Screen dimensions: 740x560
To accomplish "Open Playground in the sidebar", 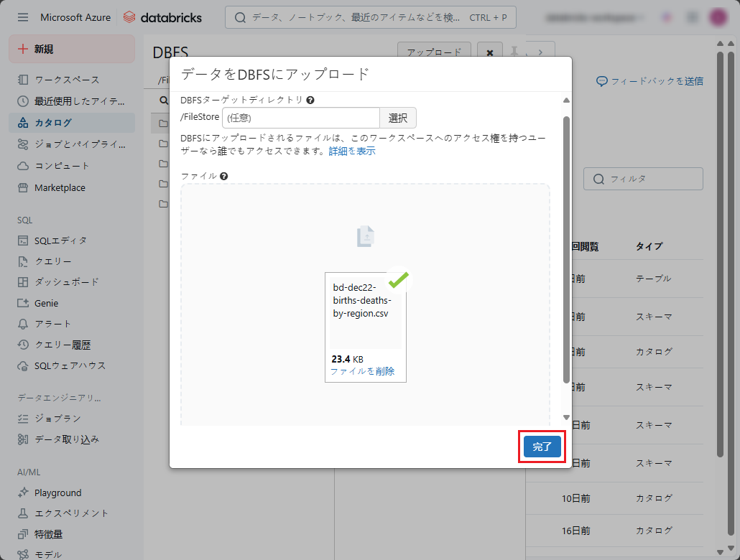I will click(57, 493).
